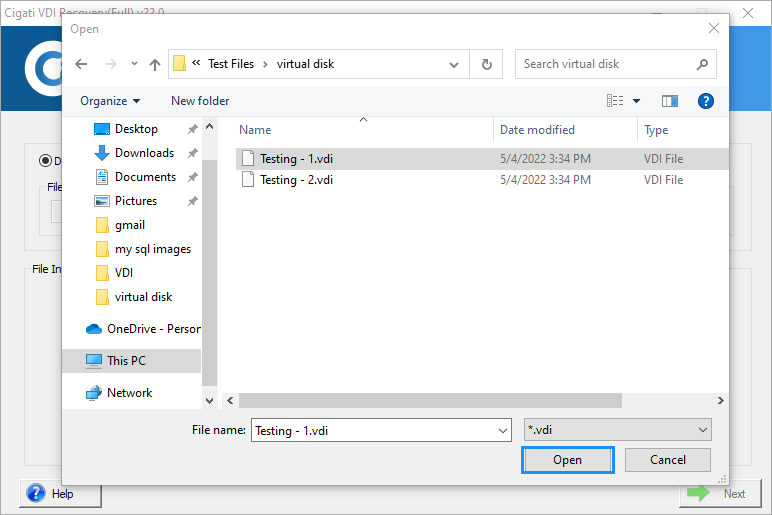The height and width of the screenshot is (515, 772).
Task: Open the VDI folder in sidebar
Action: (x=124, y=273)
